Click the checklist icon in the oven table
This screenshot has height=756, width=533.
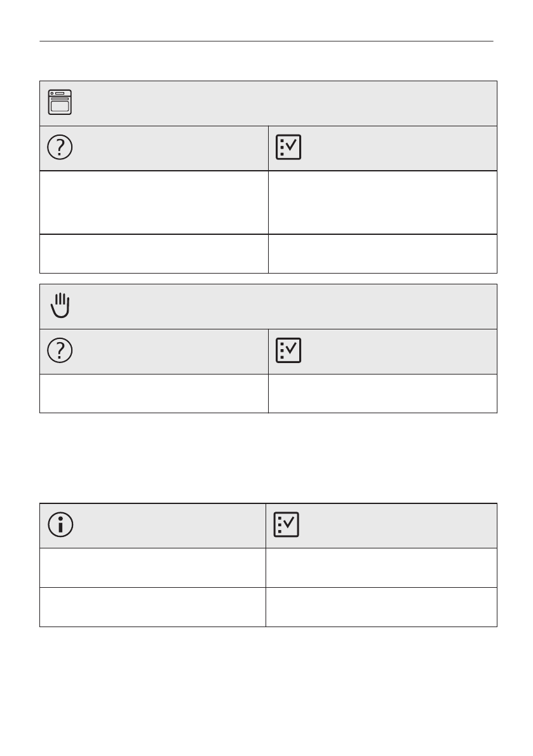pyautogui.click(x=289, y=147)
